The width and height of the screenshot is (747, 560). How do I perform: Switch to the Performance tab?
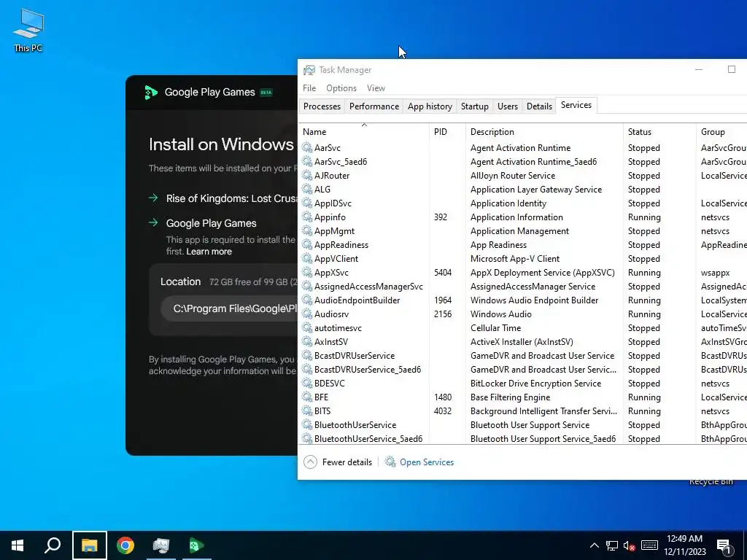374,106
